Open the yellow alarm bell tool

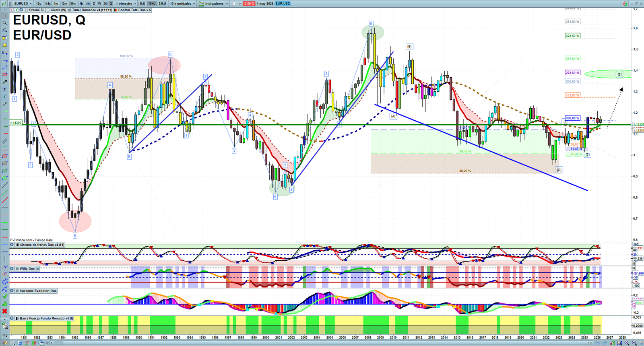pyautogui.click(x=4, y=45)
